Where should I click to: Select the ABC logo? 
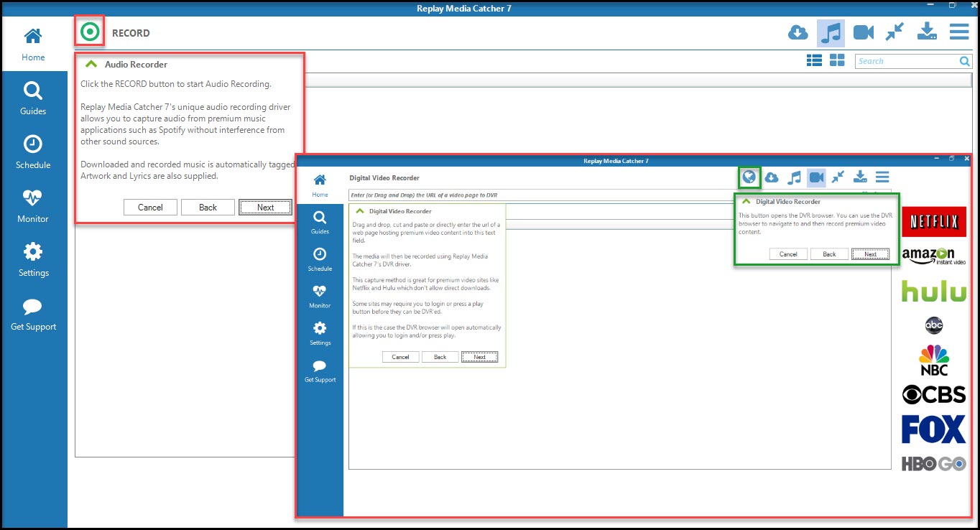pos(933,326)
